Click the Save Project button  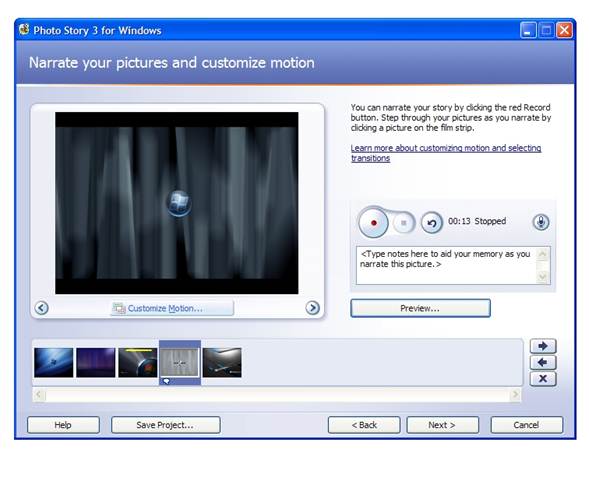pos(165,425)
